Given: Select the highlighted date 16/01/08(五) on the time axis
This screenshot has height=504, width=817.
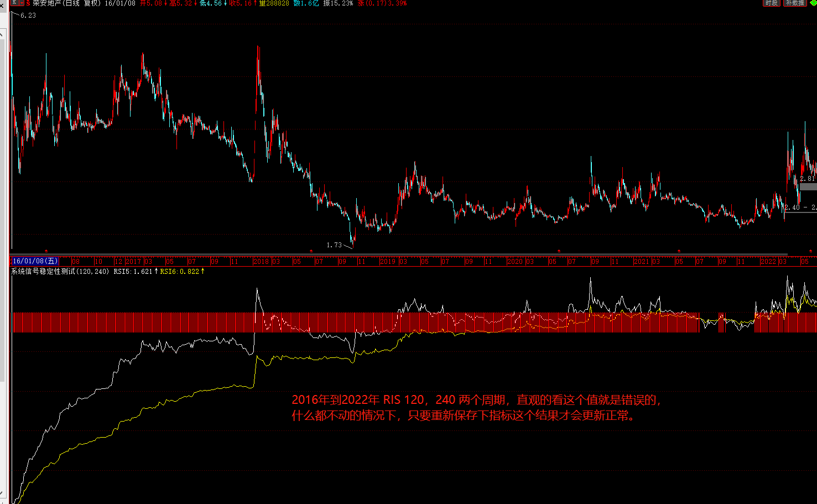Looking at the screenshot, I should [34, 261].
